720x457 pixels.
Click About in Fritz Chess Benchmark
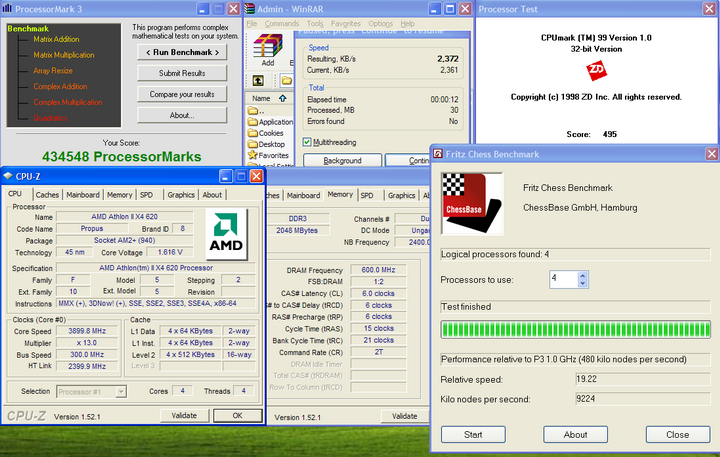pos(575,434)
